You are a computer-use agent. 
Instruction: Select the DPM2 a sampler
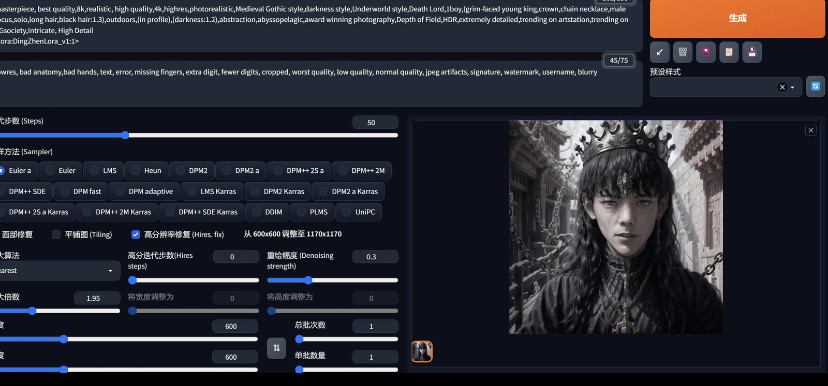pyautogui.click(x=240, y=171)
